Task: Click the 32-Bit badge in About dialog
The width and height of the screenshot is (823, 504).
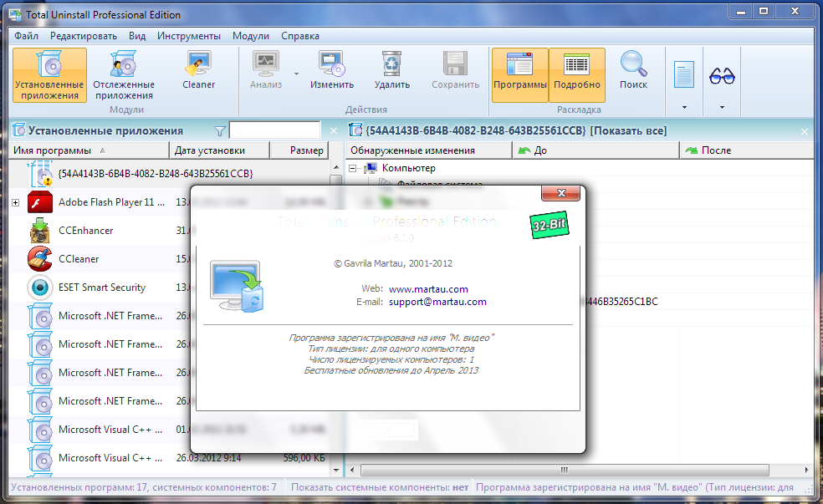Action: (549, 225)
